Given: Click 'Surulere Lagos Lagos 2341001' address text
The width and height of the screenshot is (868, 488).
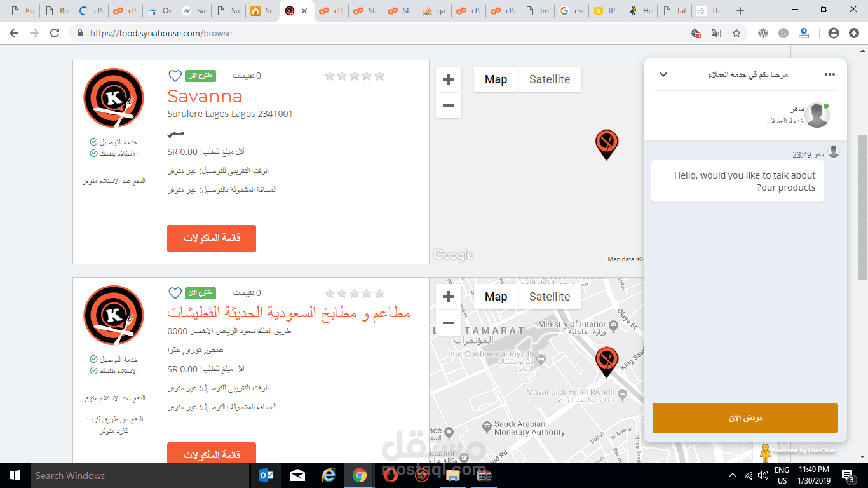Looking at the screenshot, I should pos(230,114).
